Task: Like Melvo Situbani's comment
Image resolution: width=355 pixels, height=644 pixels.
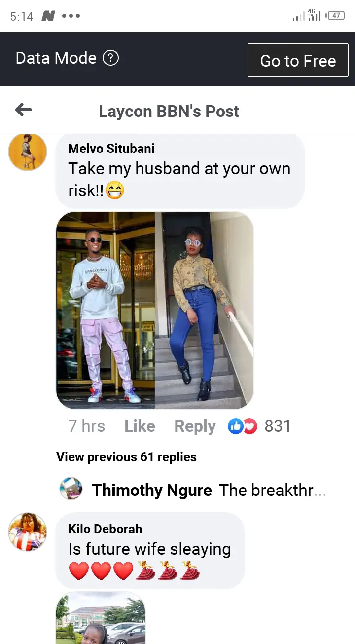Action: pyautogui.click(x=140, y=426)
